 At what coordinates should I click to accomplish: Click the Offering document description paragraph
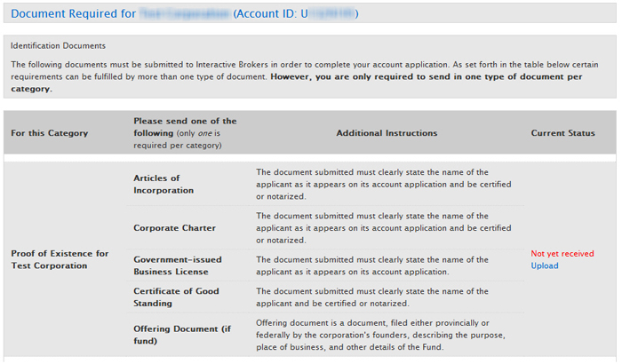[x=380, y=335]
